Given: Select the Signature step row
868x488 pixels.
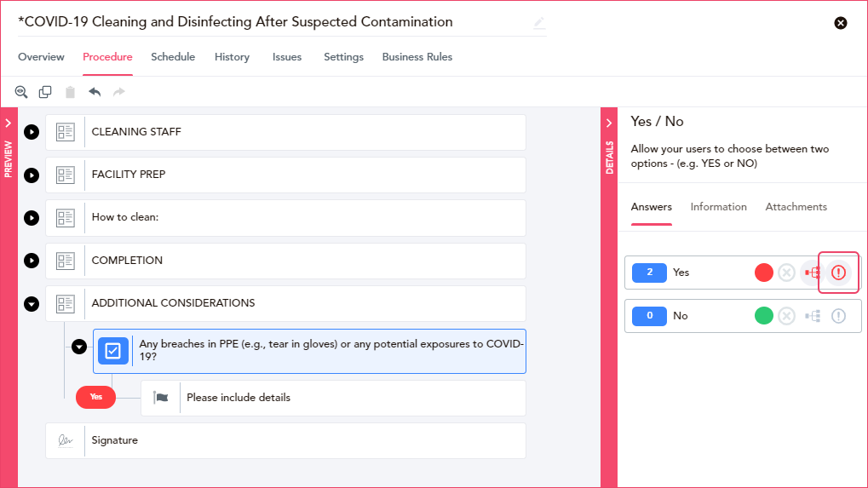Looking at the screenshot, I should [285, 440].
